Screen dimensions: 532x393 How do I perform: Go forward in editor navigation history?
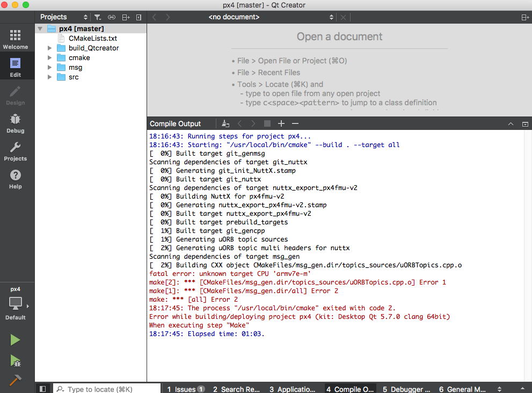click(167, 17)
